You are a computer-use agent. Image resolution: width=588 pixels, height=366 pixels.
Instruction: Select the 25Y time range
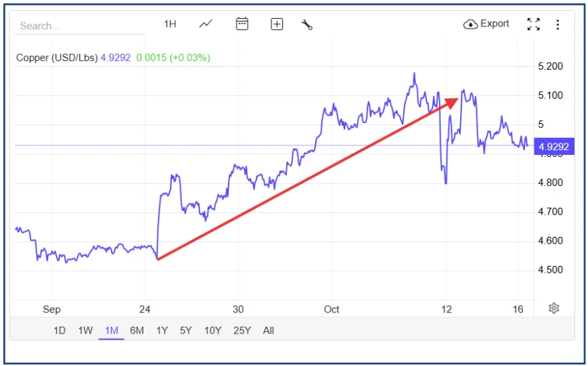pos(242,331)
